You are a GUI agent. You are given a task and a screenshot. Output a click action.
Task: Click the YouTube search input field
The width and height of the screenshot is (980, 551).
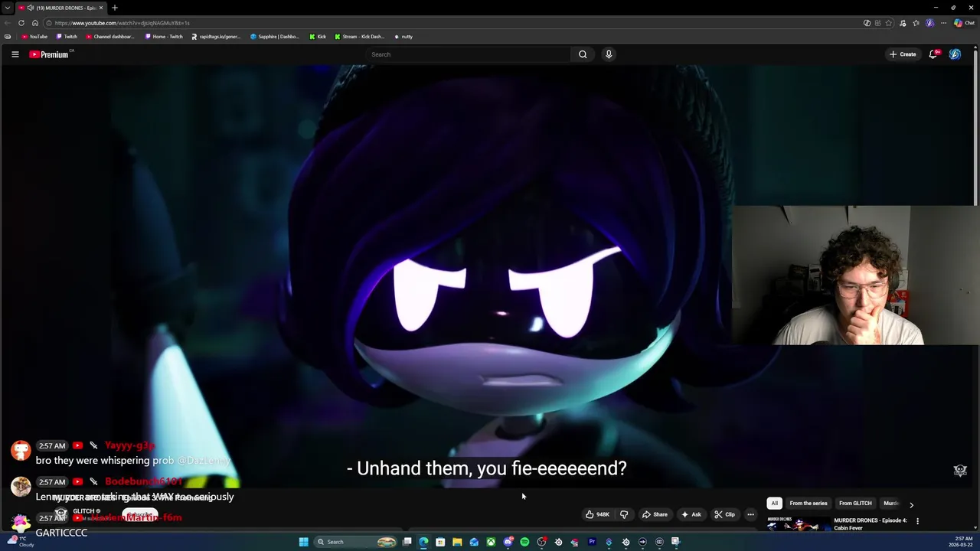tap(469, 54)
